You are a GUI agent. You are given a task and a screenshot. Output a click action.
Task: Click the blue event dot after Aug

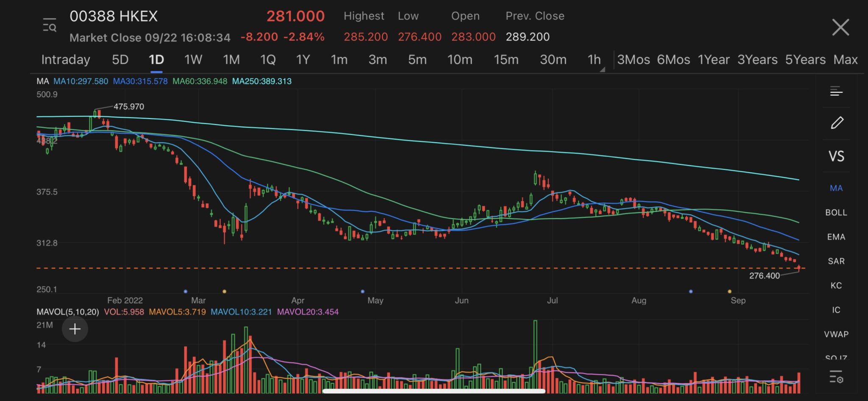(x=691, y=291)
